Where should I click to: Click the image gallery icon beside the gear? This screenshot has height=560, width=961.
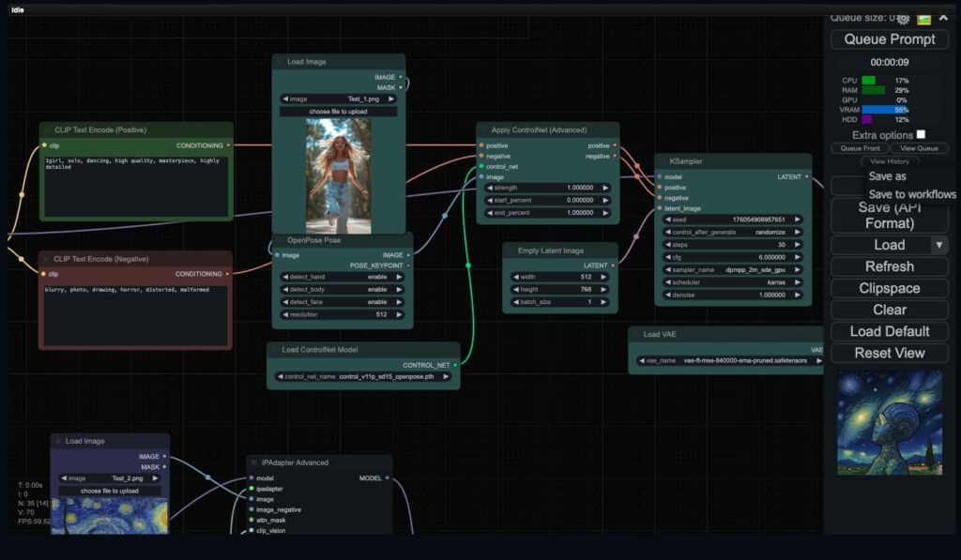point(923,19)
